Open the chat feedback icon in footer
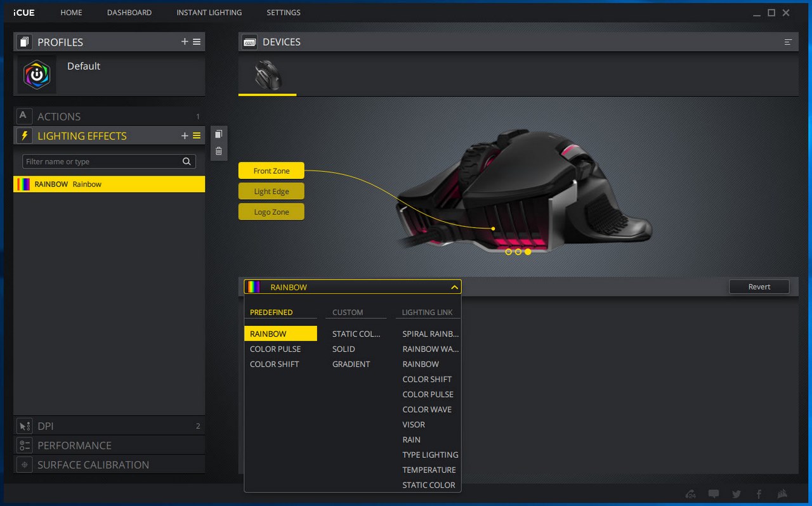This screenshot has width=812, height=506. click(714, 494)
